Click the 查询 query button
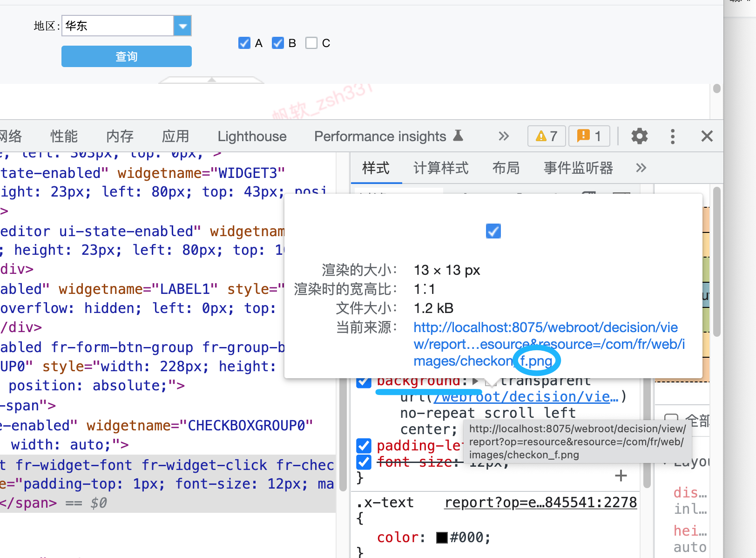The width and height of the screenshot is (756, 558). (x=127, y=56)
